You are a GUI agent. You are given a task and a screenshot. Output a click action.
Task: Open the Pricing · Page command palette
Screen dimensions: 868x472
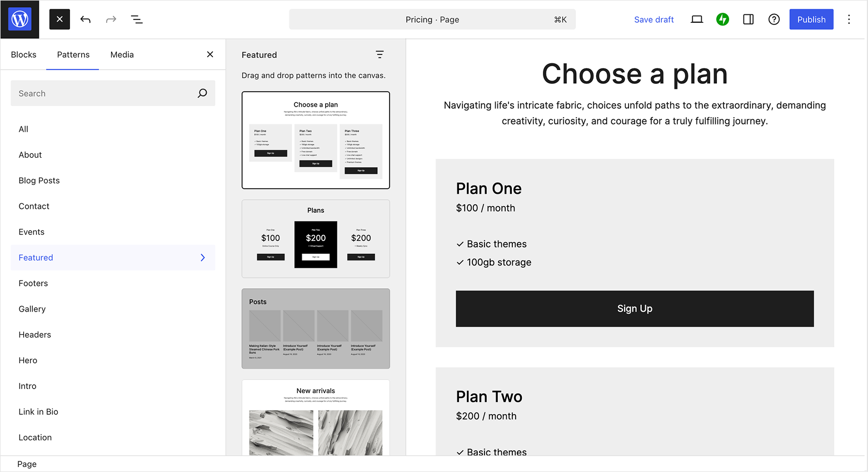pos(432,19)
